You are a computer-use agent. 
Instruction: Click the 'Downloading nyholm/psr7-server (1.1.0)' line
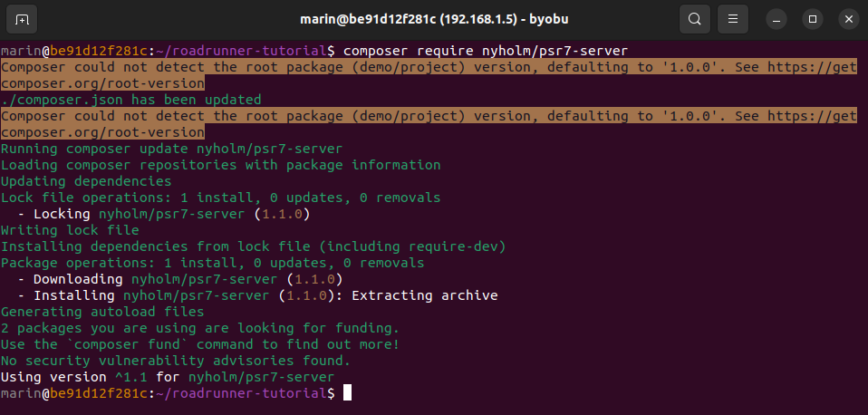click(x=180, y=279)
